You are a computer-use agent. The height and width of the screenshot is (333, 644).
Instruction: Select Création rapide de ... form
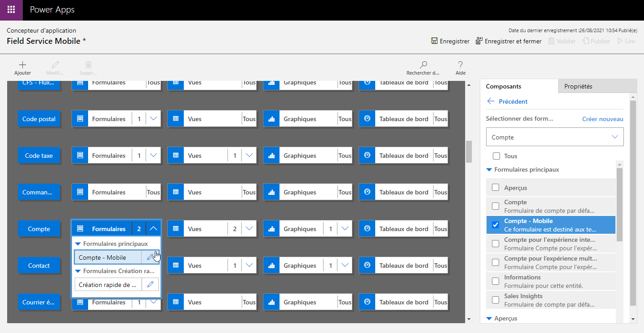coord(108,285)
